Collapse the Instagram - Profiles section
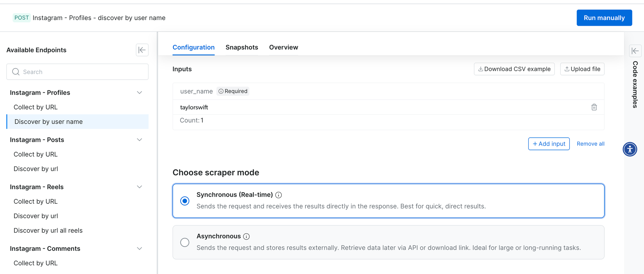The image size is (644, 274). [x=139, y=93]
